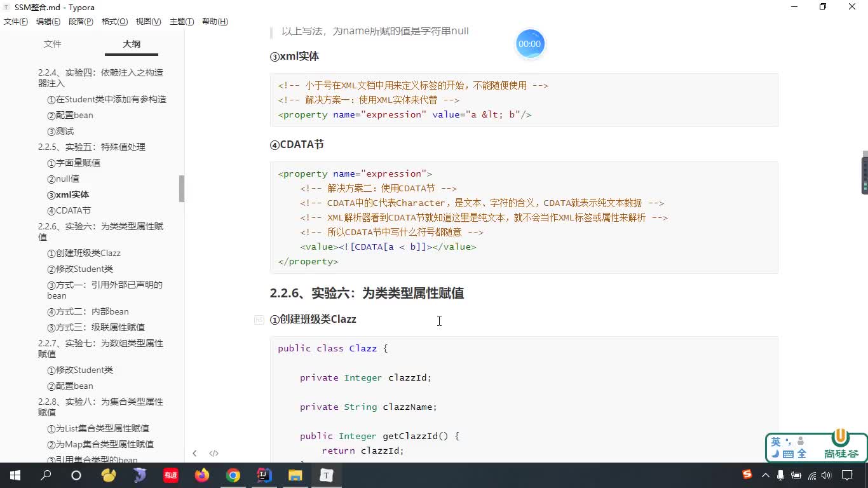Open the 主题(T) menu
This screenshot has height=488, width=868.
tap(182, 22)
